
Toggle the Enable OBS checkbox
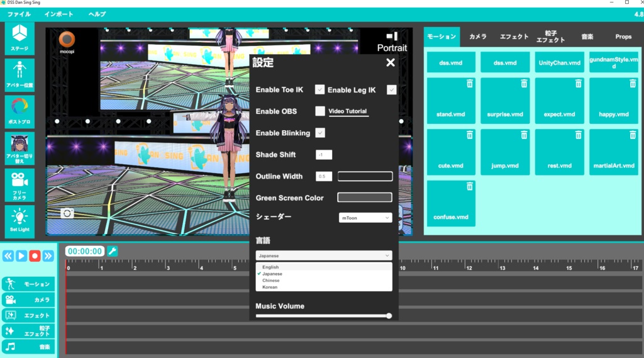pos(320,111)
